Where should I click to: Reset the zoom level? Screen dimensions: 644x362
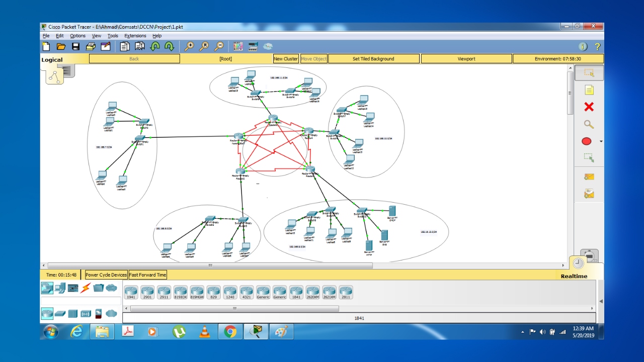[204, 46]
